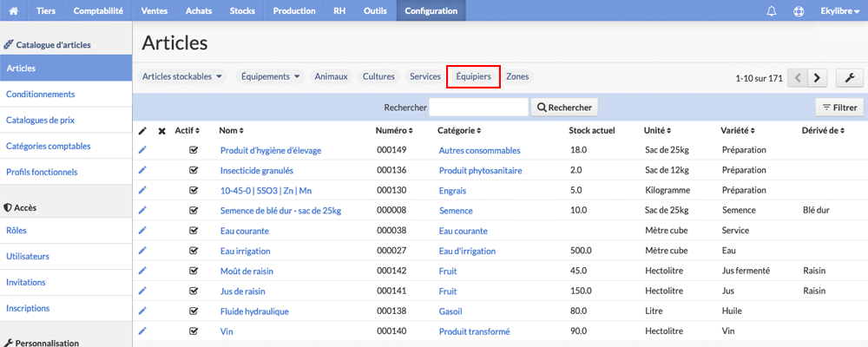Click the Rechercher search button
Screen dimensions: 868x347
pyautogui.click(x=564, y=108)
